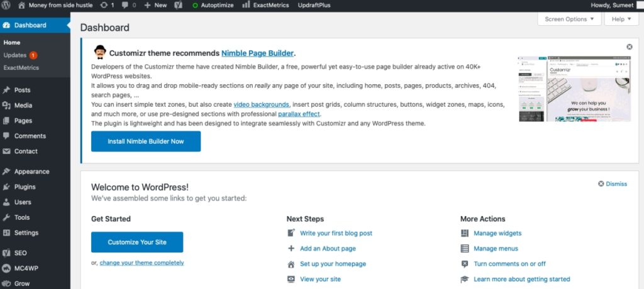Click the plus icon next to New

(x=148, y=5)
